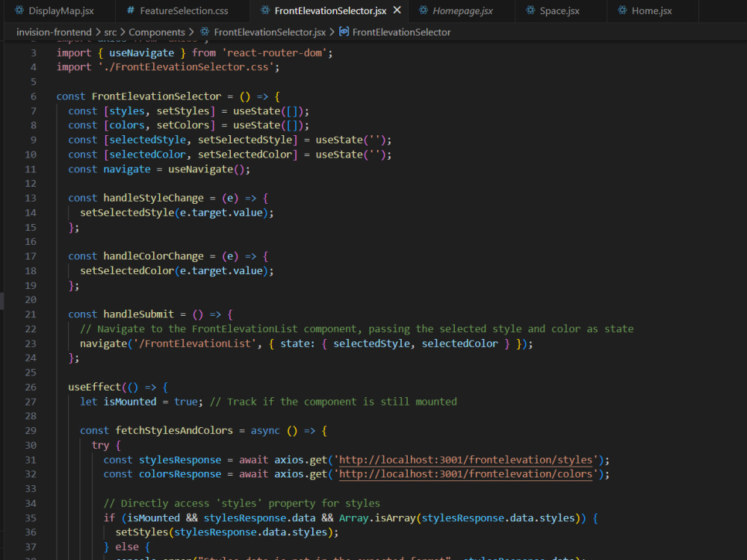Viewport: 747px width, 560px height.
Task: Click 'setStyles' on line 7
Action: pyautogui.click(x=183, y=111)
